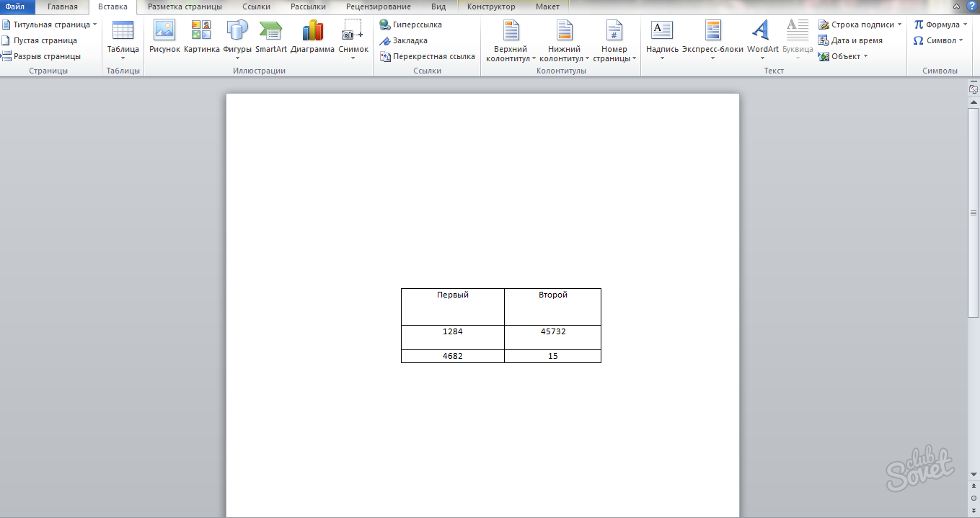Open the Word Help question icon
This screenshot has height=518, width=980.
point(971,6)
